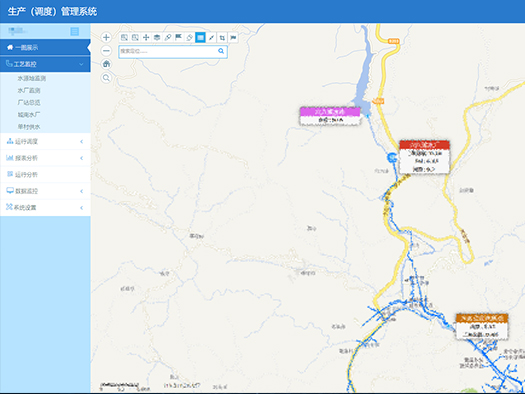Click the crop area tool
525x394 pixels.
[222, 37]
